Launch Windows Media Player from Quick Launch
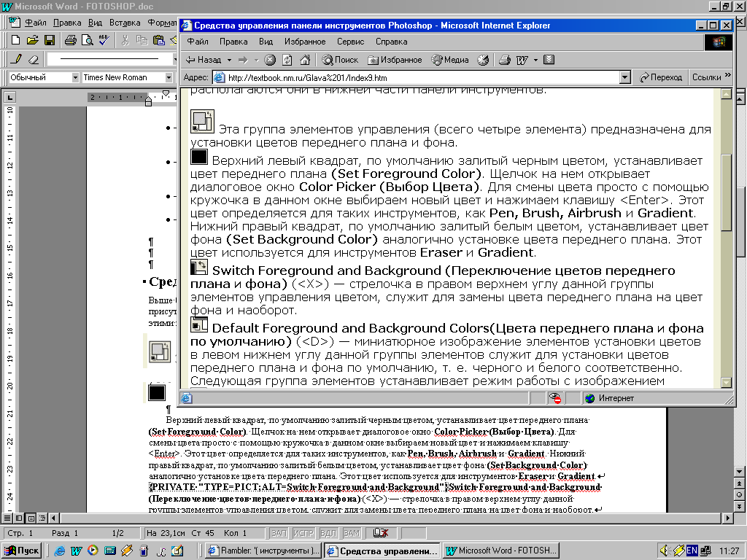Viewport: 747px width, 560px height. click(93, 551)
